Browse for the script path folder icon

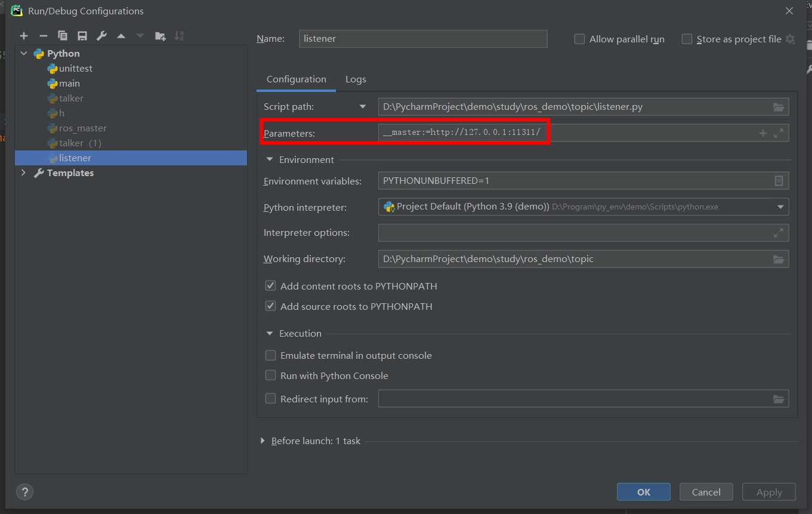pos(778,107)
